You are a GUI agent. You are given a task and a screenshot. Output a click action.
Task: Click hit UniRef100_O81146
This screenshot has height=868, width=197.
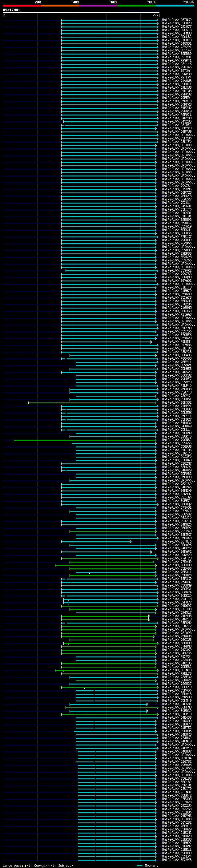(x=177, y=64)
